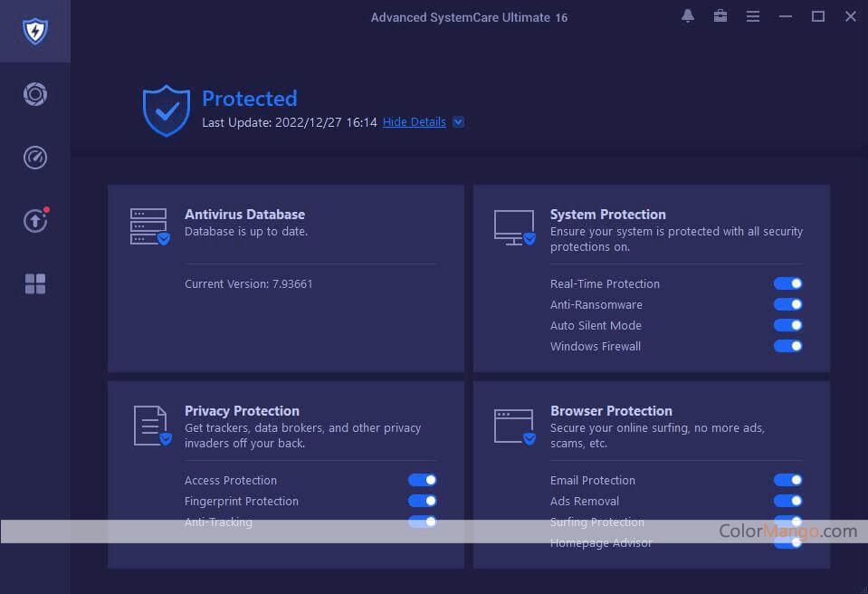Click the Privacy Protection heading
868x594 pixels.
pyautogui.click(x=242, y=411)
